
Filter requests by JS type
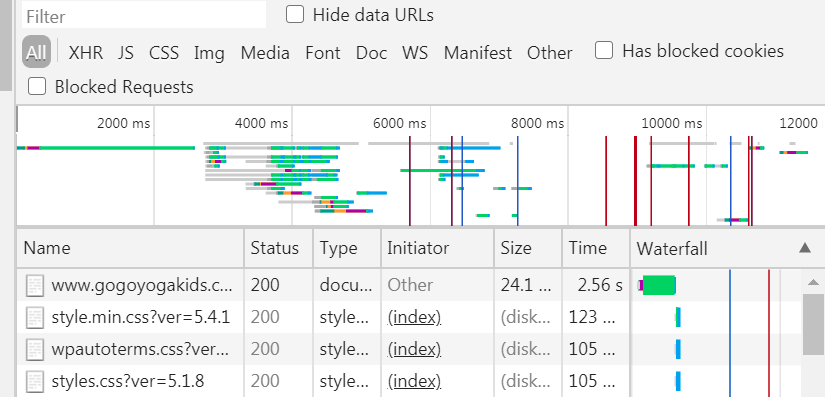pos(126,53)
